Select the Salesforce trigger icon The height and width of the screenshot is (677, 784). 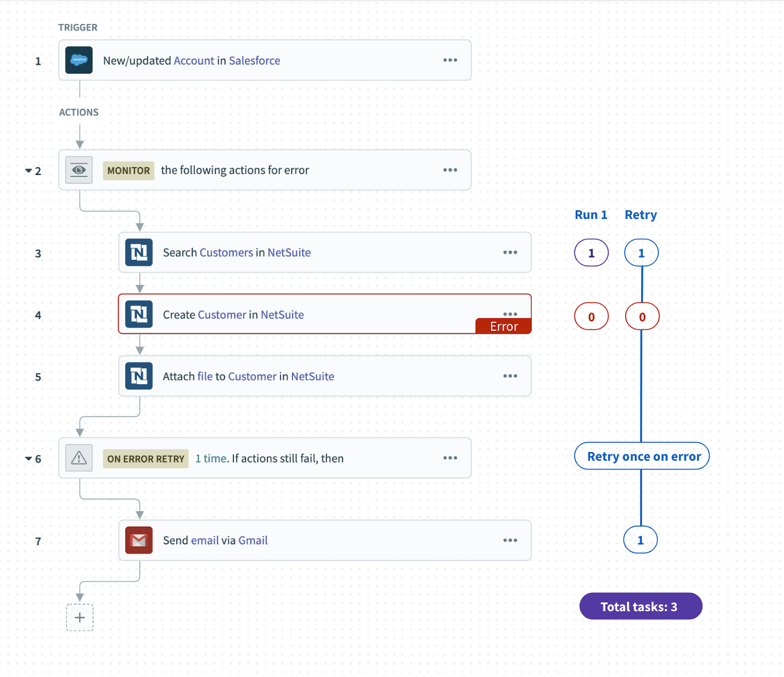79,60
